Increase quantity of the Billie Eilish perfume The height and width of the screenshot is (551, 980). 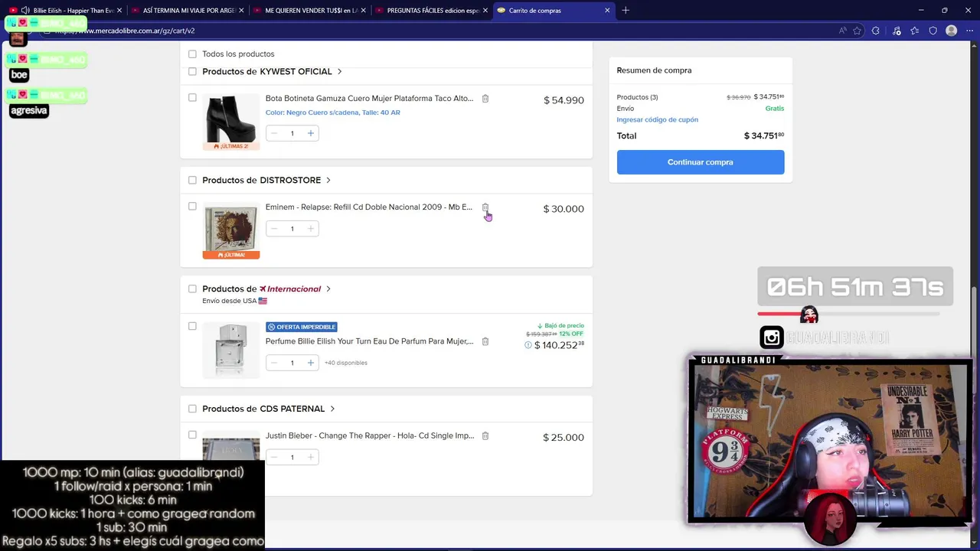coord(310,363)
